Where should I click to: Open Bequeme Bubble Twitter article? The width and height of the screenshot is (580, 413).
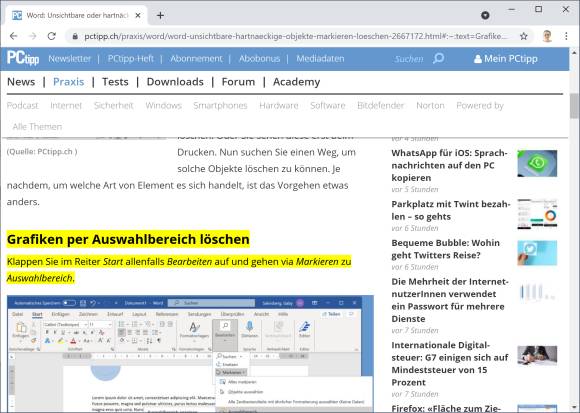click(x=445, y=249)
